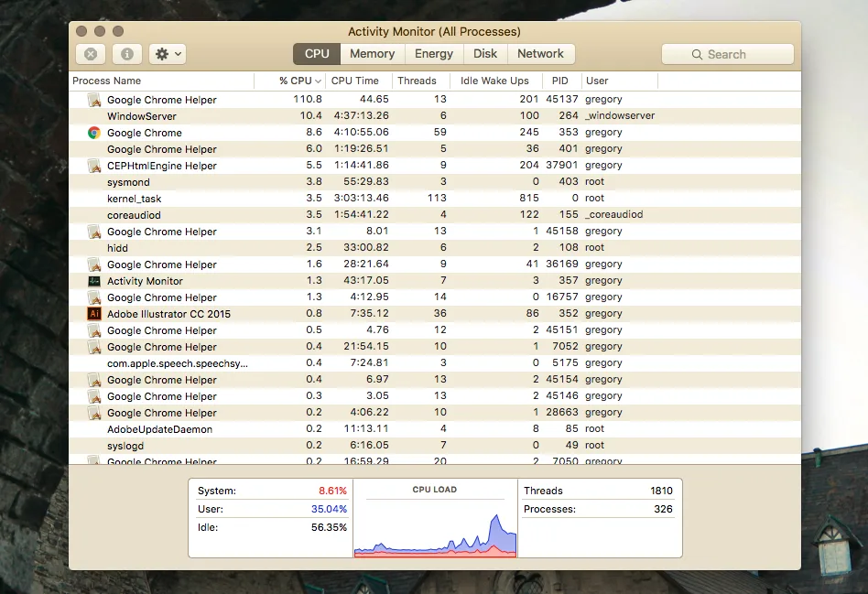The height and width of the screenshot is (594, 868).
Task: Click the Quit Process (X) toolbar button
Action: [x=91, y=54]
